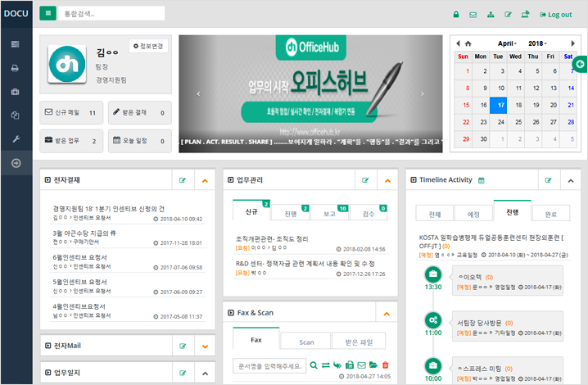This screenshot has width=588, height=385.
Task: Click the 13:30 timeline marker icon
Action: pyautogui.click(x=433, y=274)
